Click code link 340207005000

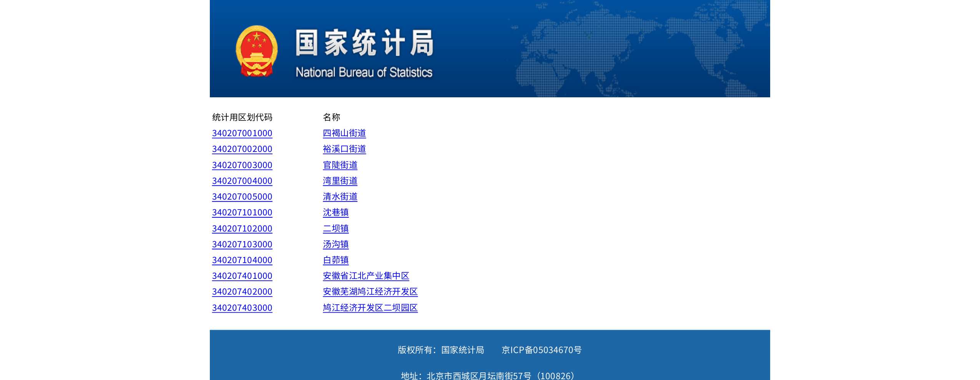[x=242, y=197]
